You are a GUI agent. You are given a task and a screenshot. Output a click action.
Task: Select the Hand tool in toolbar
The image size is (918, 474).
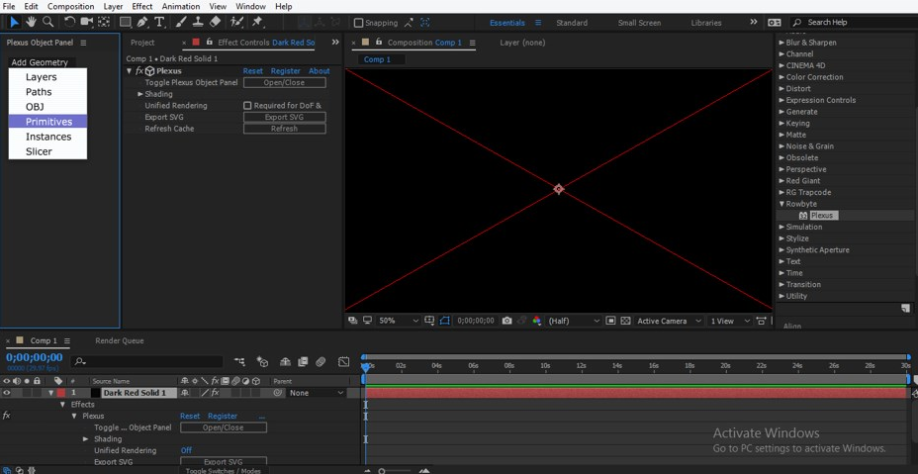(31, 22)
